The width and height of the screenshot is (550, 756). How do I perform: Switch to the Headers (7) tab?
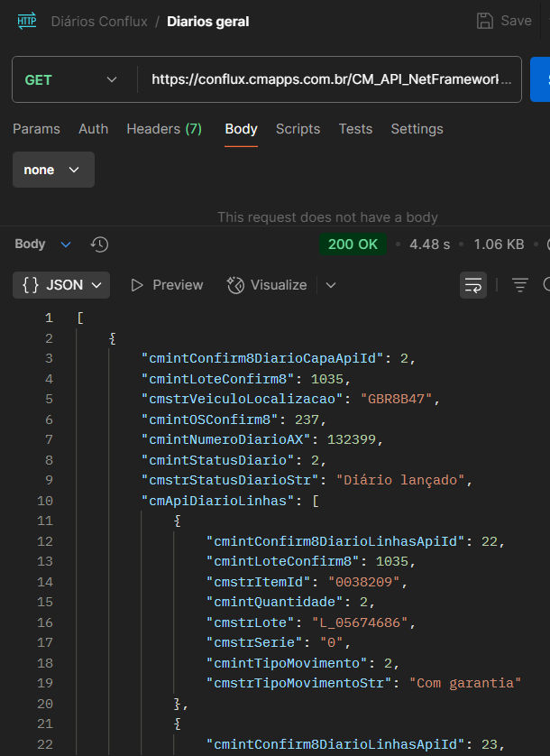(164, 129)
